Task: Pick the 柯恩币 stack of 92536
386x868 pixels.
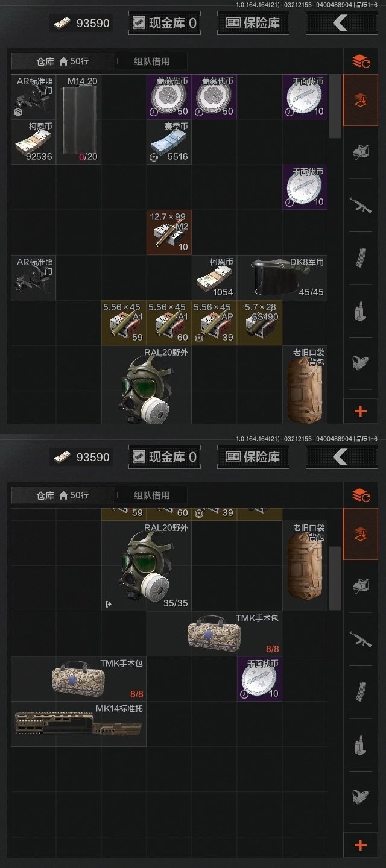Action: tap(34, 142)
